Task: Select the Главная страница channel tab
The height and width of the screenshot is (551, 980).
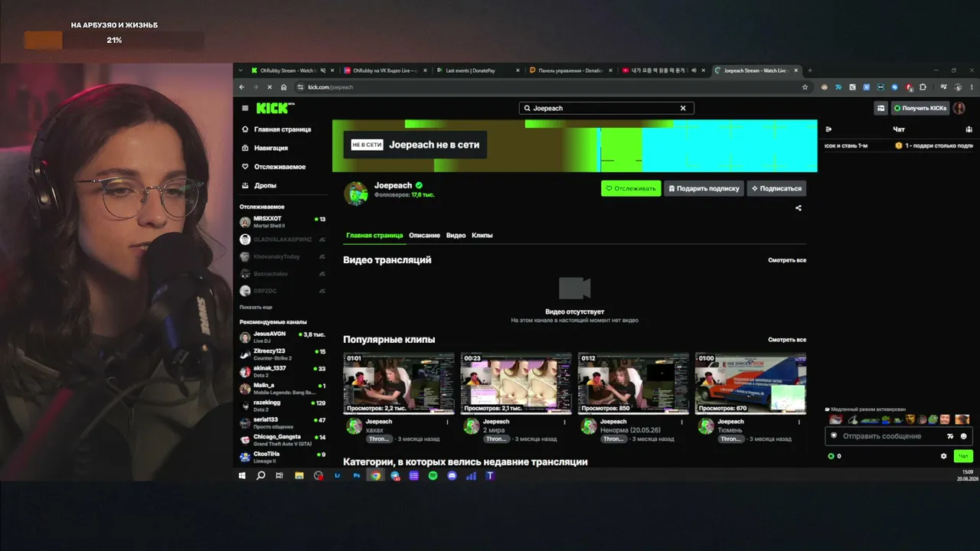Action: click(x=374, y=236)
